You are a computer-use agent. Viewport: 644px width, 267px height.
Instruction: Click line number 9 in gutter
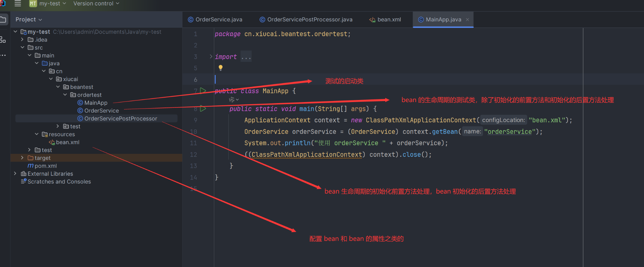tap(195, 120)
